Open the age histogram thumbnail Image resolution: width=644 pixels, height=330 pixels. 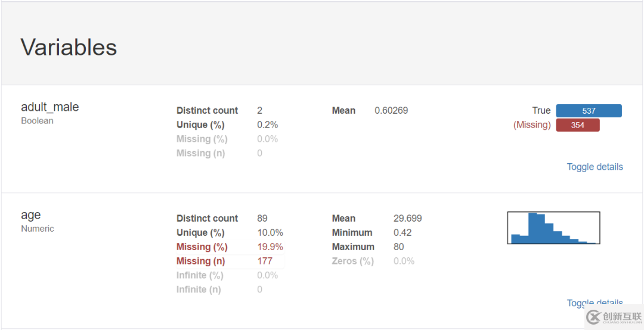553,228
